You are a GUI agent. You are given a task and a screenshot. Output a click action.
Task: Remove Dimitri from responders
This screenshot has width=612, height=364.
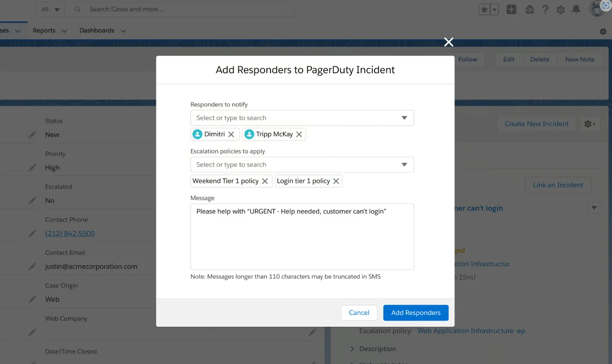coord(231,134)
